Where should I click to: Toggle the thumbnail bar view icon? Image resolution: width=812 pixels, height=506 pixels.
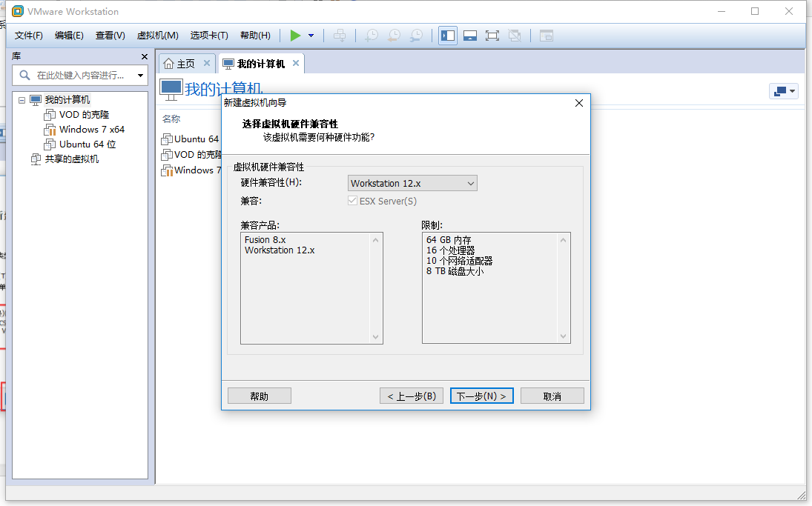(470, 36)
